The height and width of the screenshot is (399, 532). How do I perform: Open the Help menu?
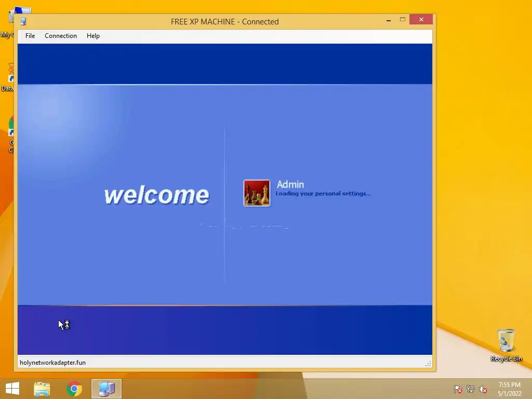[x=93, y=36]
